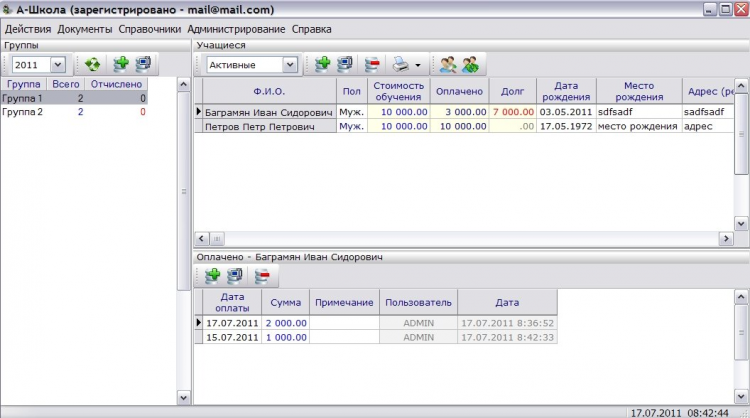Open the Администрирование menu
Screen dimensions: 750x418
(236, 29)
